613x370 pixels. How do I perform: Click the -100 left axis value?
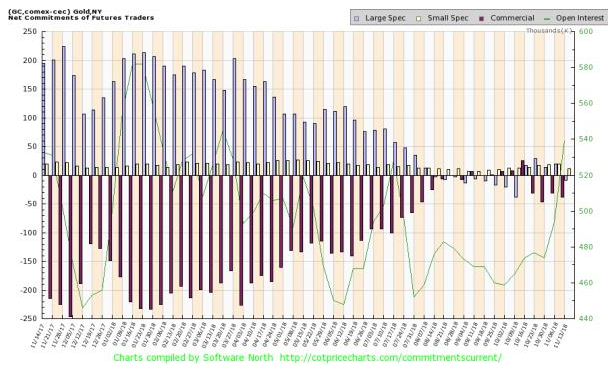pyautogui.click(x=28, y=233)
